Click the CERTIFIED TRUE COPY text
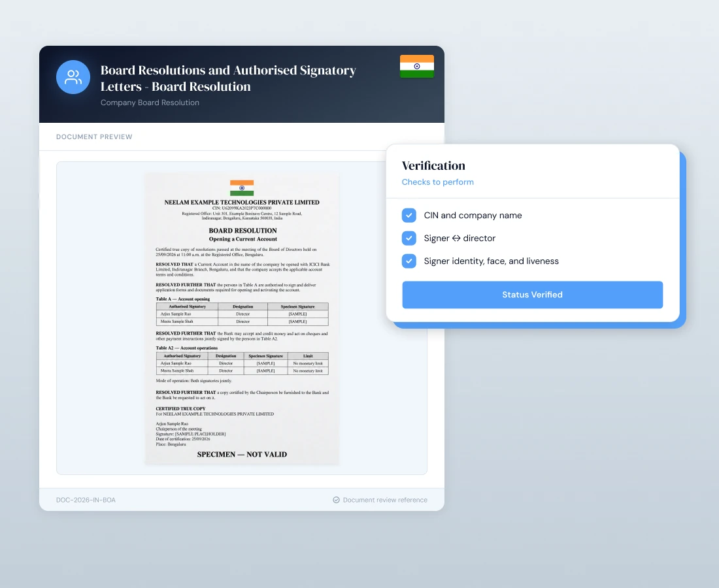Viewport: 719px width, 588px height. (180, 409)
